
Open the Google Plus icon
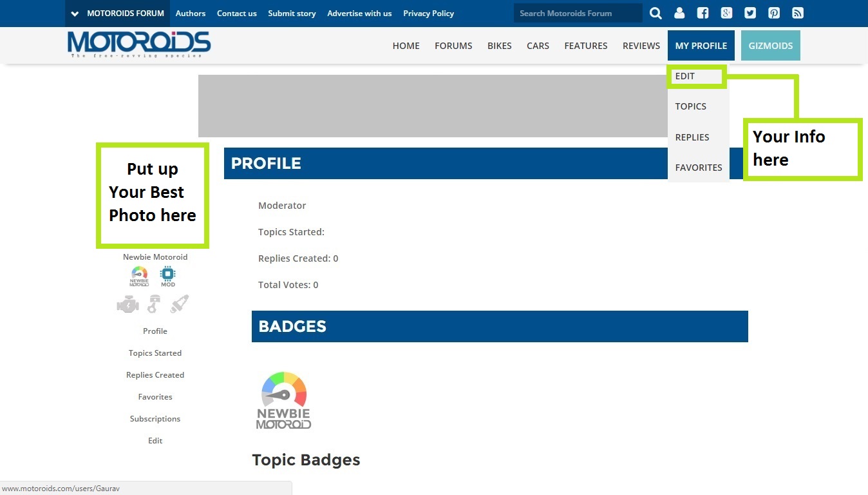[x=726, y=14]
